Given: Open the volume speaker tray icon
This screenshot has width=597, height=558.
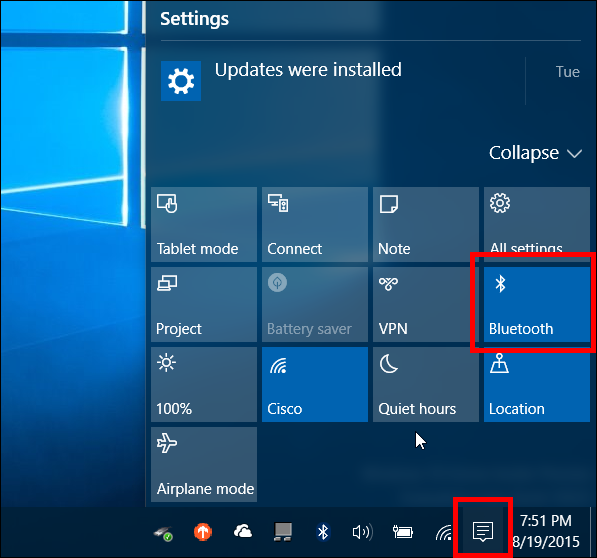Looking at the screenshot, I should point(362,532).
